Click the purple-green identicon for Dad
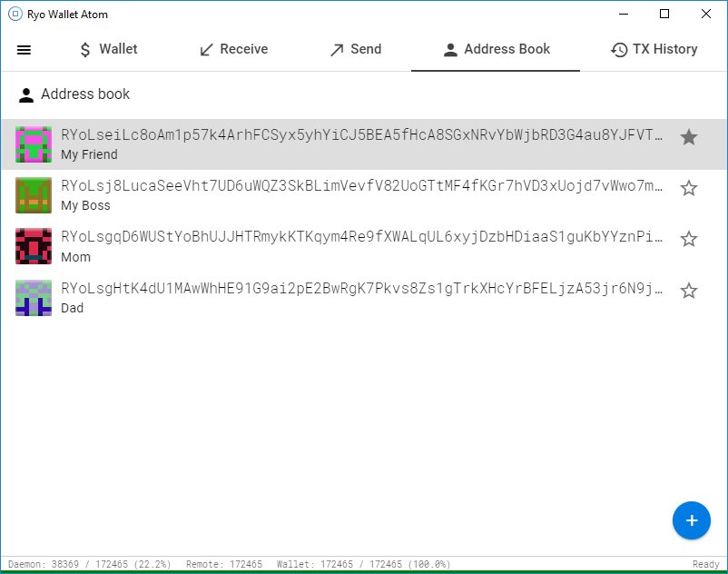Screen dimensions: 728x574 (x=34, y=298)
